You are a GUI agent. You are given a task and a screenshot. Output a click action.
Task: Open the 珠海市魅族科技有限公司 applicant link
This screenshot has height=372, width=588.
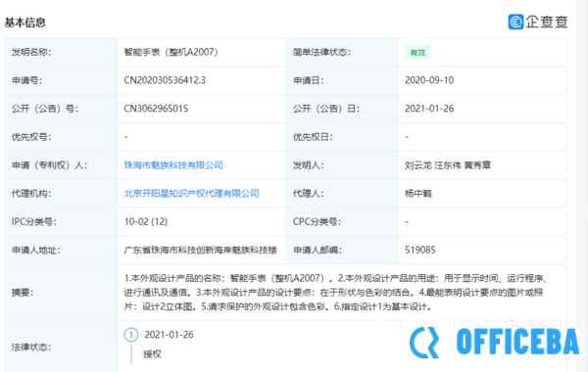click(173, 165)
